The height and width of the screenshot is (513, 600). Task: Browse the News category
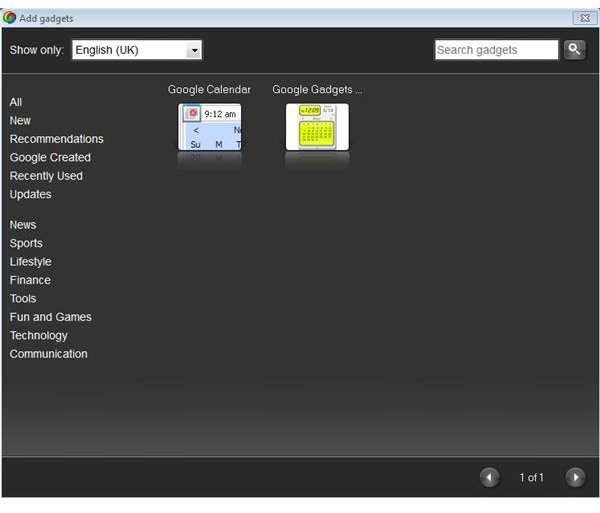pos(23,225)
